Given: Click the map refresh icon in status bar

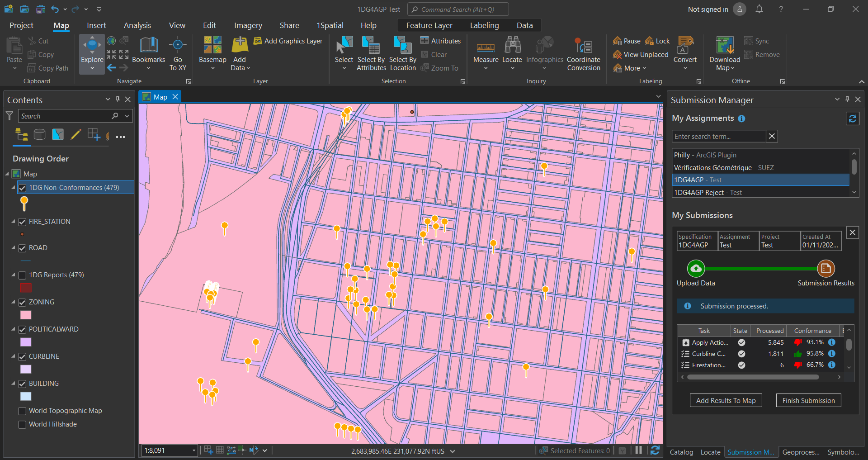Looking at the screenshot, I should pos(655,451).
